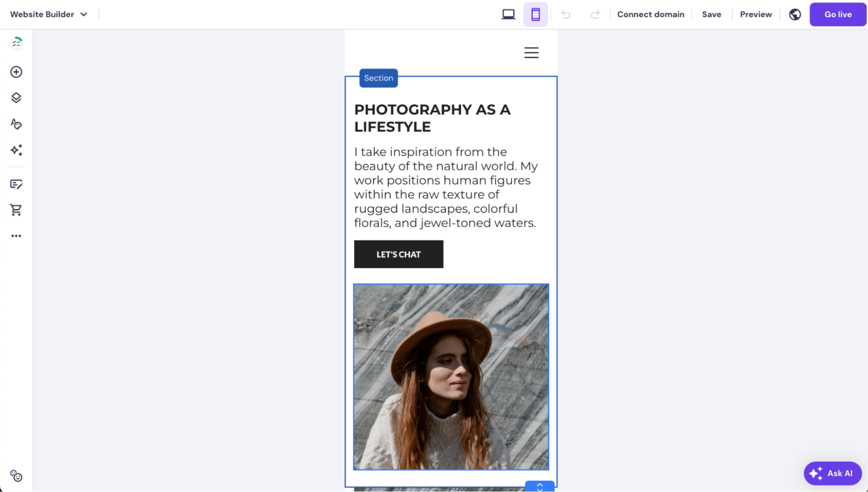The height and width of the screenshot is (492, 868).
Task: Open the Add Elements panel
Action: (16, 72)
